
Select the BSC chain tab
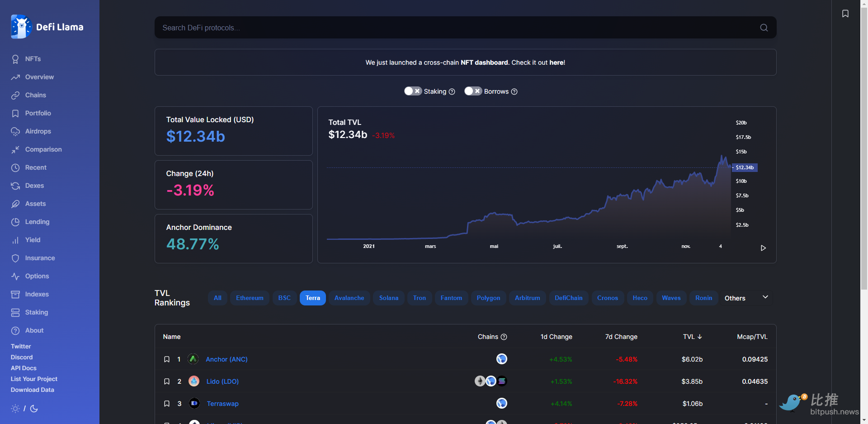(x=284, y=298)
